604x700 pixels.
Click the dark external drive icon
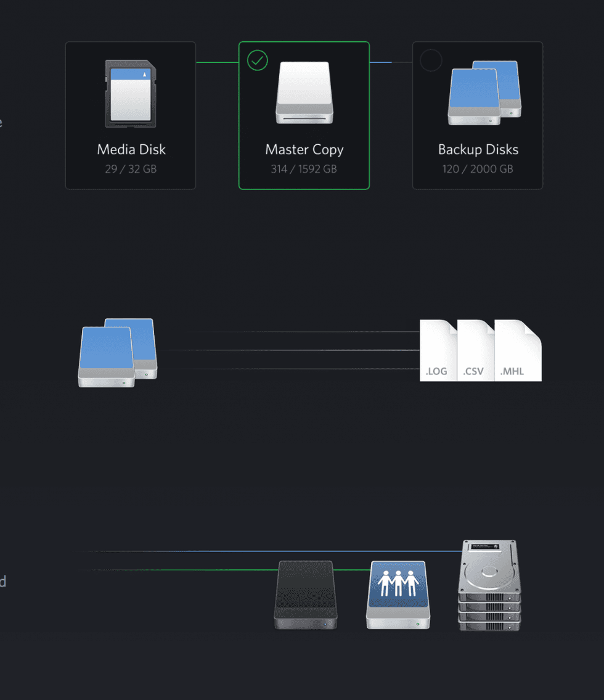[306, 595]
